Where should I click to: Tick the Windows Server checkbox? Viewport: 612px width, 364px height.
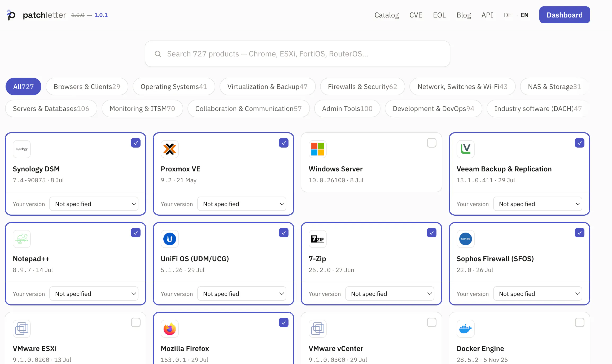tap(432, 143)
